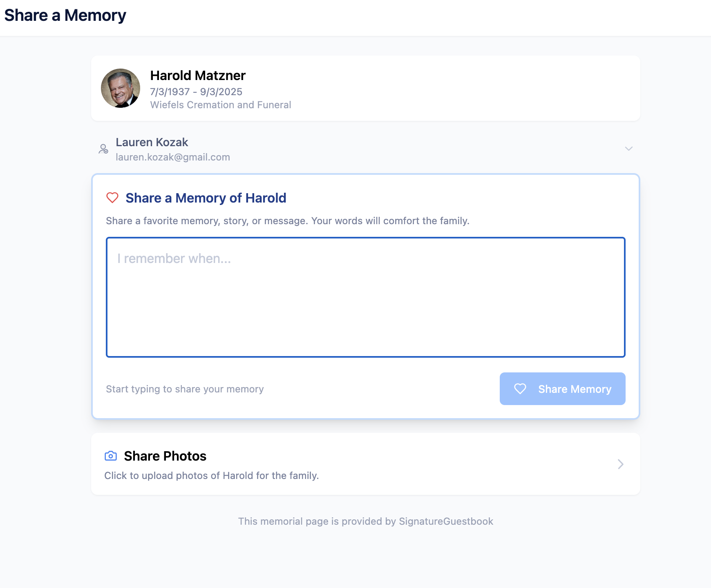Click the lauren.kozak@gmail.com email address
The height and width of the screenshot is (588, 711).
tap(173, 157)
